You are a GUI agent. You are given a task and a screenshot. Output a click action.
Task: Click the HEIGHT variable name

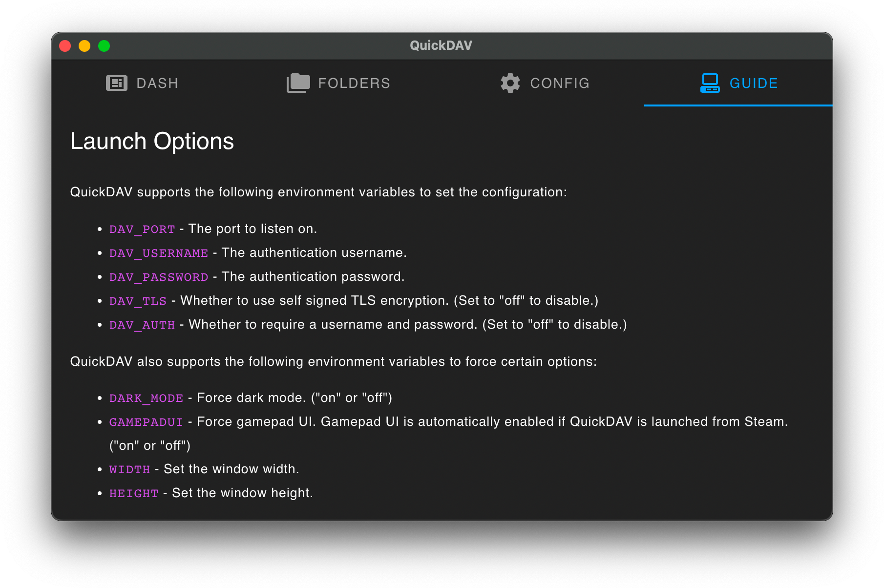(134, 493)
